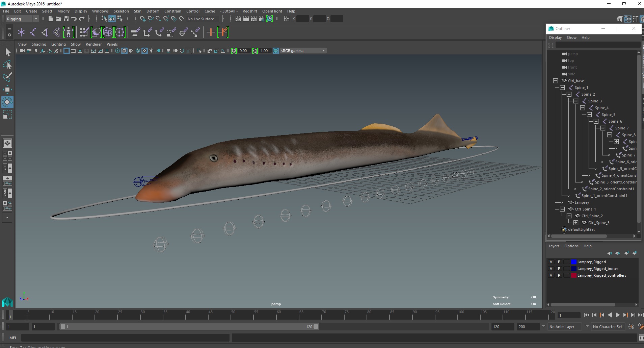The width and height of the screenshot is (644, 348).
Task: Click the Auto keyframe toggle icon
Action: [631, 327]
